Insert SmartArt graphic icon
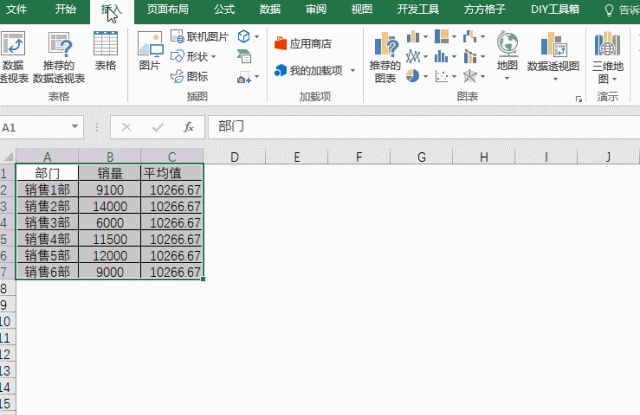The height and width of the screenshot is (415, 640). click(244, 56)
